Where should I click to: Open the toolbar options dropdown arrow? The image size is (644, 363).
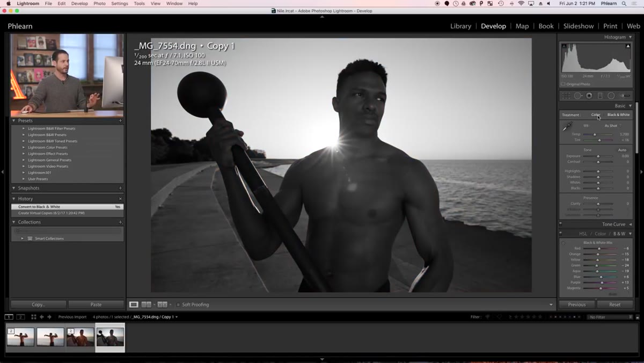pos(551,304)
